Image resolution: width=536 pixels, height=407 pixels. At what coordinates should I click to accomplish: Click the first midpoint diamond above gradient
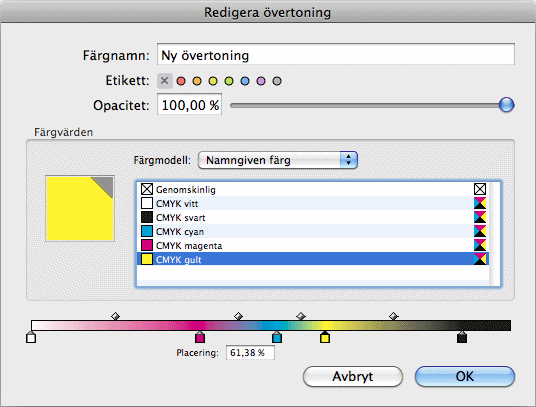116,316
